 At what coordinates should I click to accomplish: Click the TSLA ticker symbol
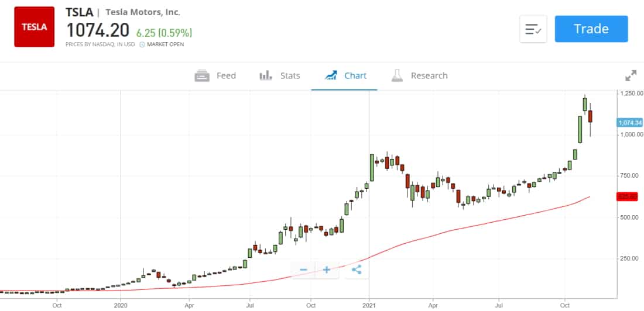79,12
